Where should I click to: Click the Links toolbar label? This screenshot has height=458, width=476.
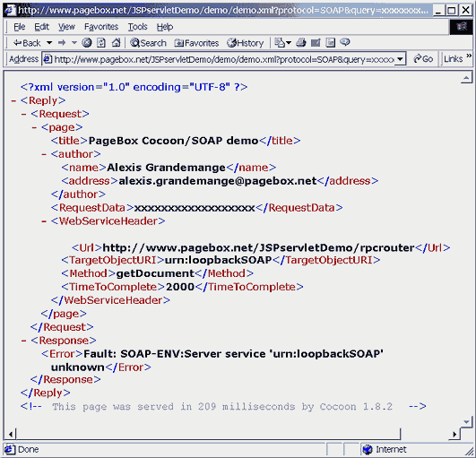454,59
